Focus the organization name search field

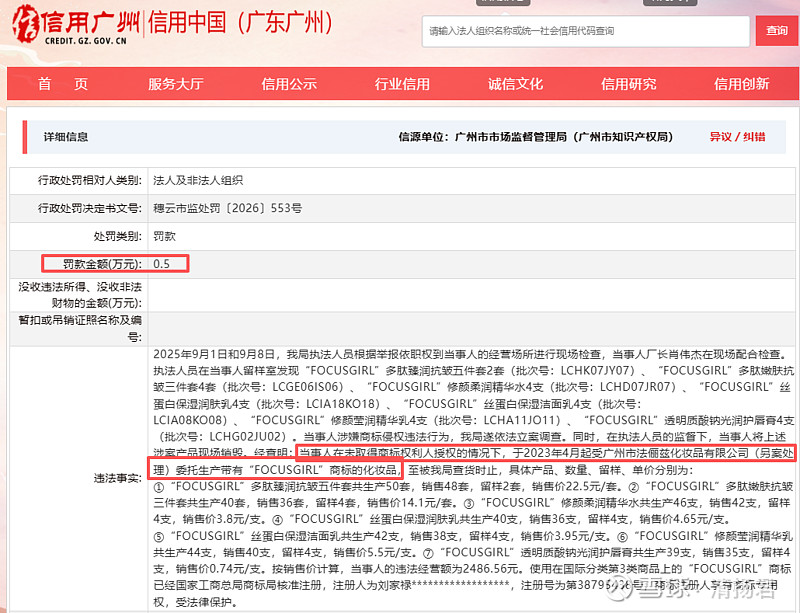click(x=586, y=31)
